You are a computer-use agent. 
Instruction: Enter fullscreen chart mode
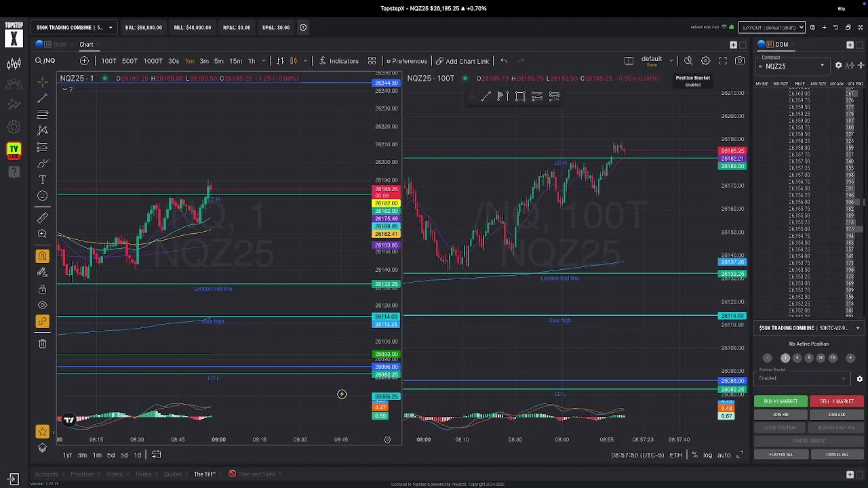[723, 61]
